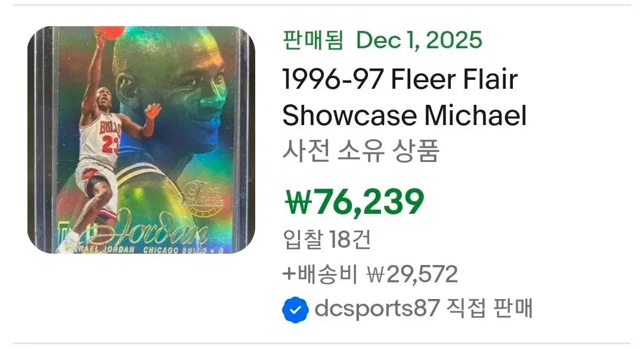Image resolution: width=644 pixels, height=349 pixels.
Task: View the "입찰 18건" bid count
Action: click(x=327, y=239)
